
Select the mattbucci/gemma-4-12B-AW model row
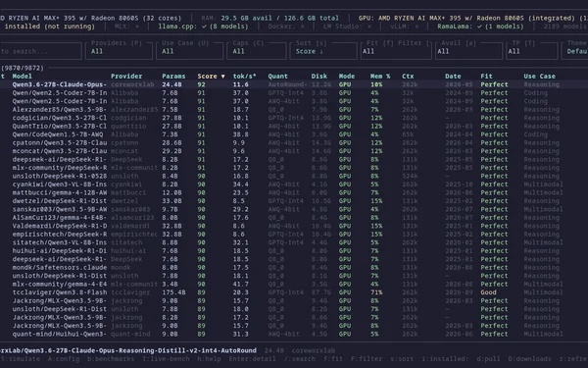point(294,192)
